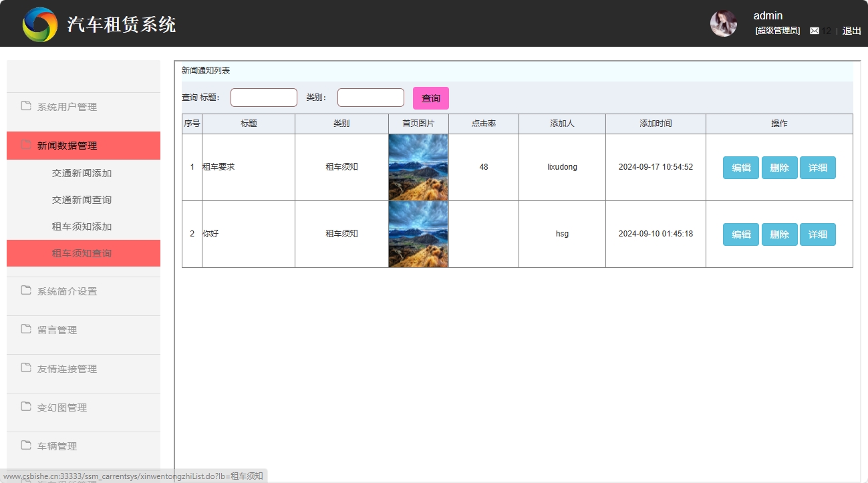Screen dimensions: 868x483
Task: Go to 交通新闻添加 in the sidebar
Action: click(82, 173)
